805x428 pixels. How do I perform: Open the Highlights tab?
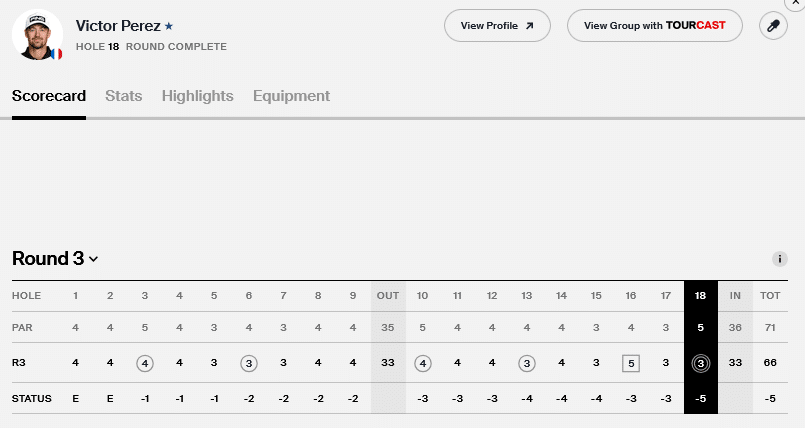[x=197, y=96]
